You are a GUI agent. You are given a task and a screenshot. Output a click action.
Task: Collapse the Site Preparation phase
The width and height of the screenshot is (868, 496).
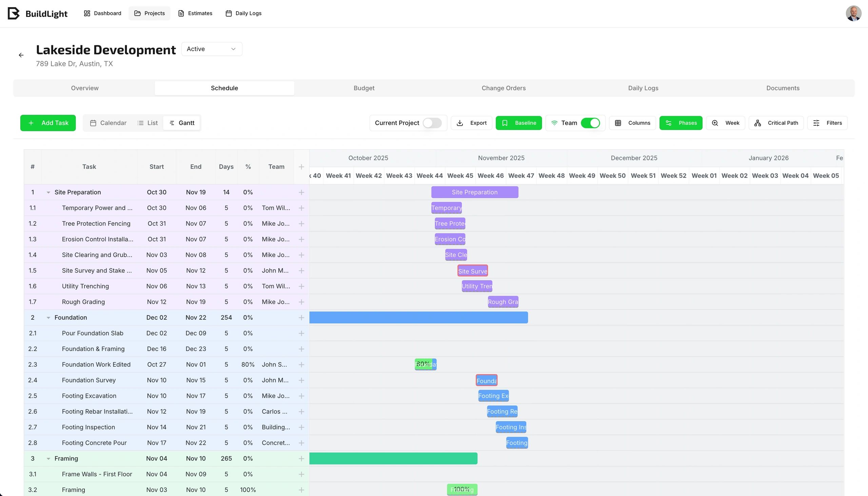(x=48, y=192)
